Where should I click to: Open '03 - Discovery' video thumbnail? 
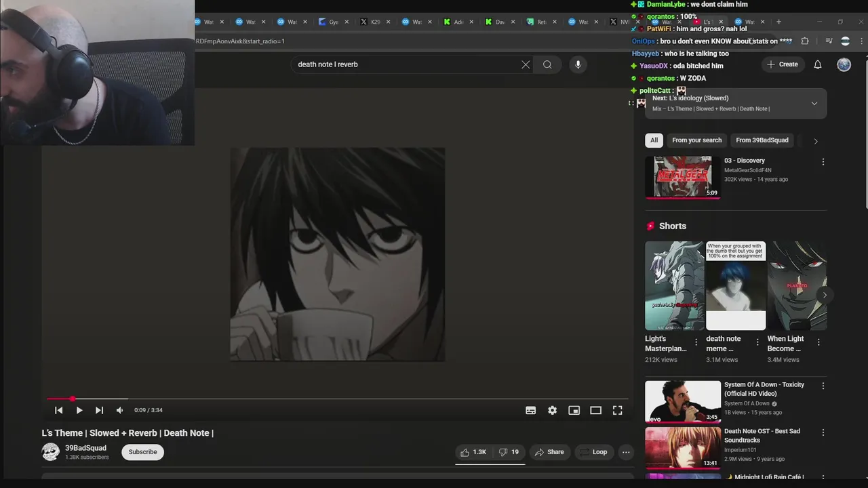(683, 177)
